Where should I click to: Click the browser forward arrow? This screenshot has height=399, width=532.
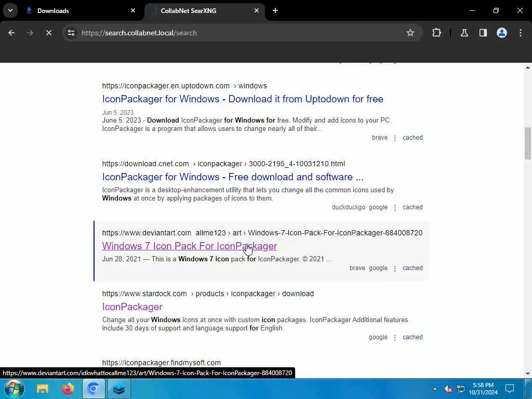(30, 33)
